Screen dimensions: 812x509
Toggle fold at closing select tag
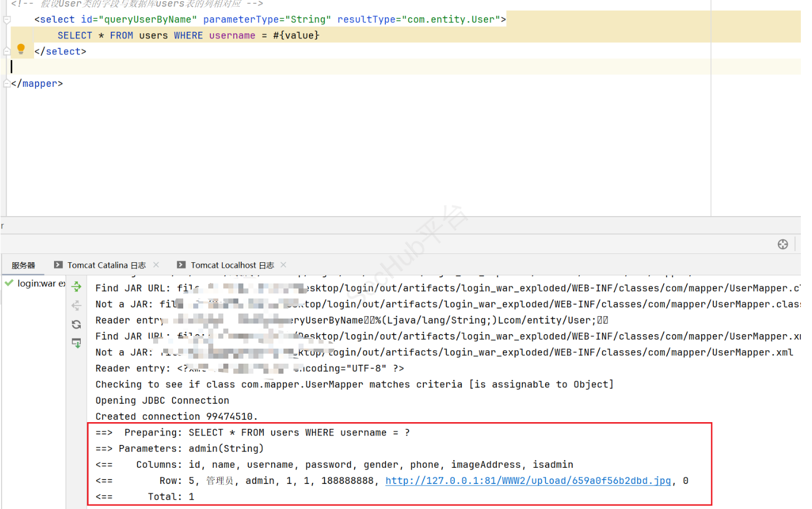click(7, 51)
